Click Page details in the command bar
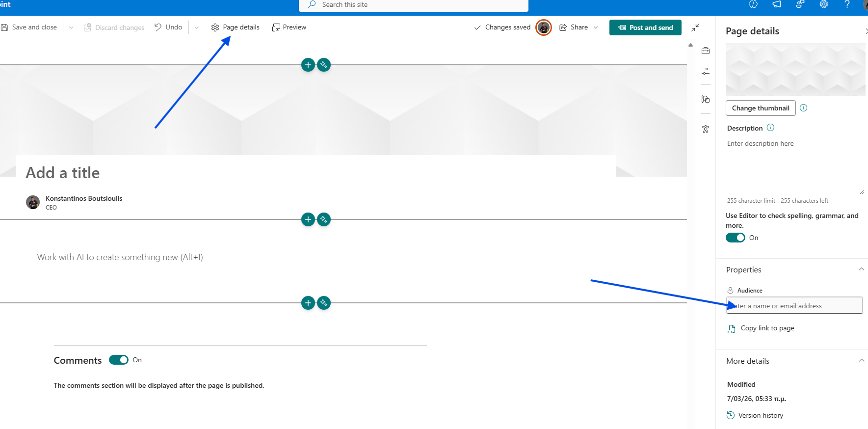Viewport: 868px width, 429px height. [236, 27]
